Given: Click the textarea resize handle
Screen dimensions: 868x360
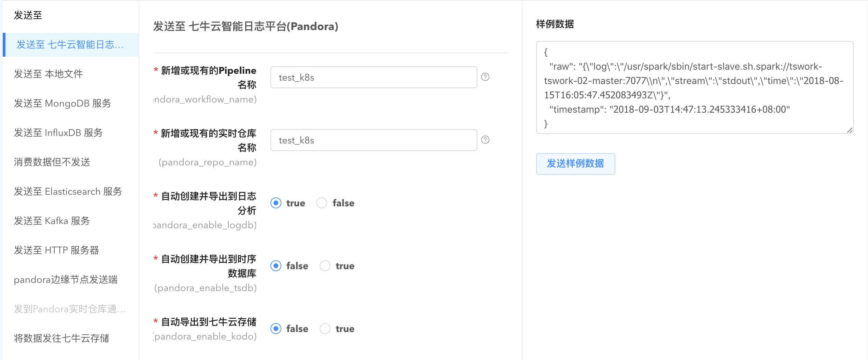Looking at the screenshot, I should tap(850, 130).
